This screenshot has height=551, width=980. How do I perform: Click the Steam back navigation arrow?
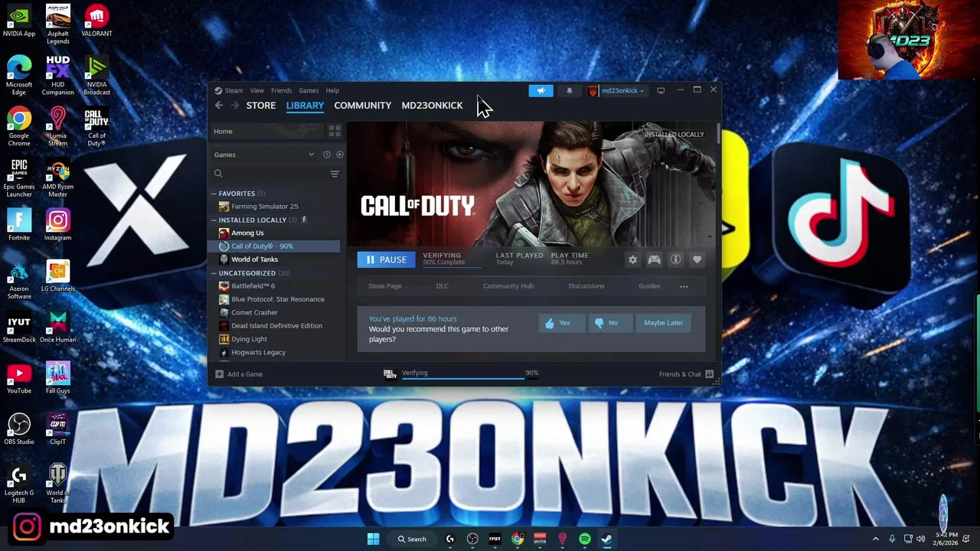[219, 106]
